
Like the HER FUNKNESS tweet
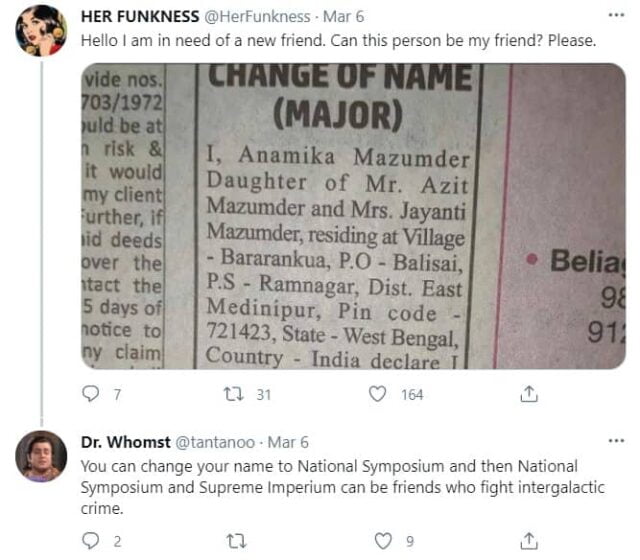pos(378,395)
